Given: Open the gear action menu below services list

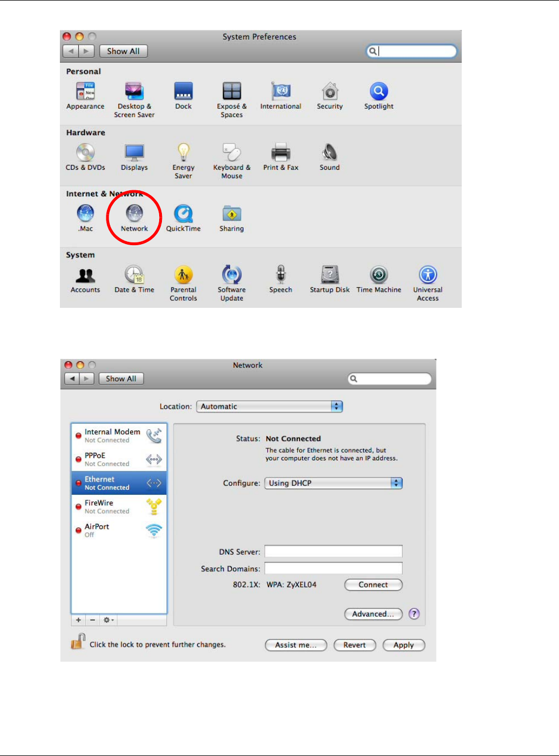Looking at the screenshot, I should coord(109,620).
